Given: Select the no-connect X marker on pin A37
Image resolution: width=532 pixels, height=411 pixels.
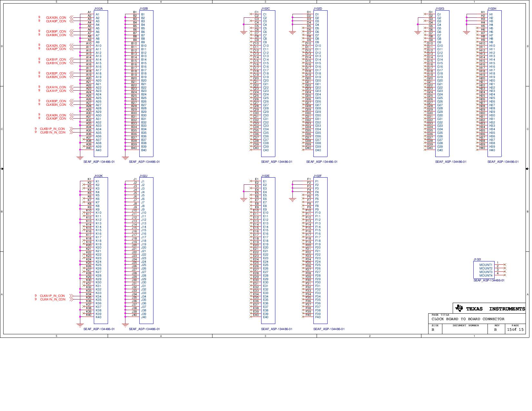Looking at the screenshot, I should coord(84,139).
